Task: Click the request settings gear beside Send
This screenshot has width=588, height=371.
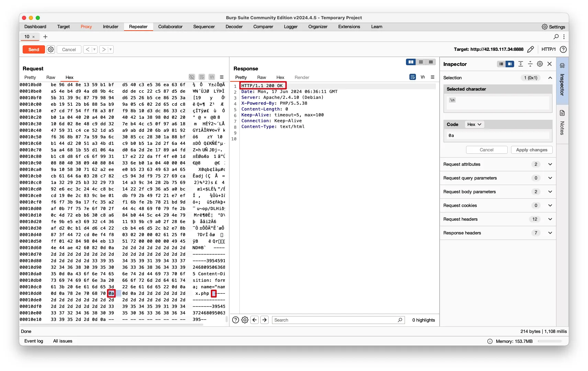Action: [x=51, y=49]
